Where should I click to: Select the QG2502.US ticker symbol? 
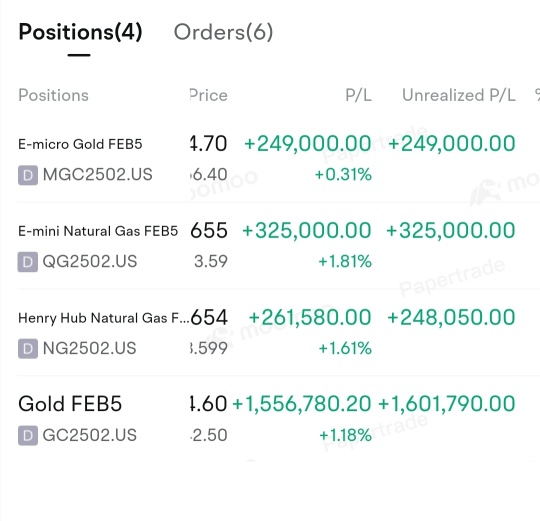point(90,261)
